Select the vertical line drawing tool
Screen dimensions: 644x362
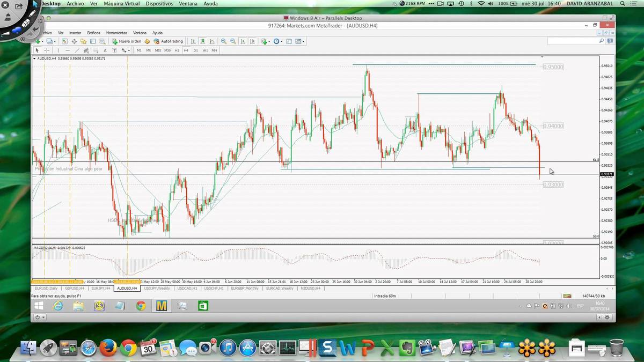[x=58, y=50]
